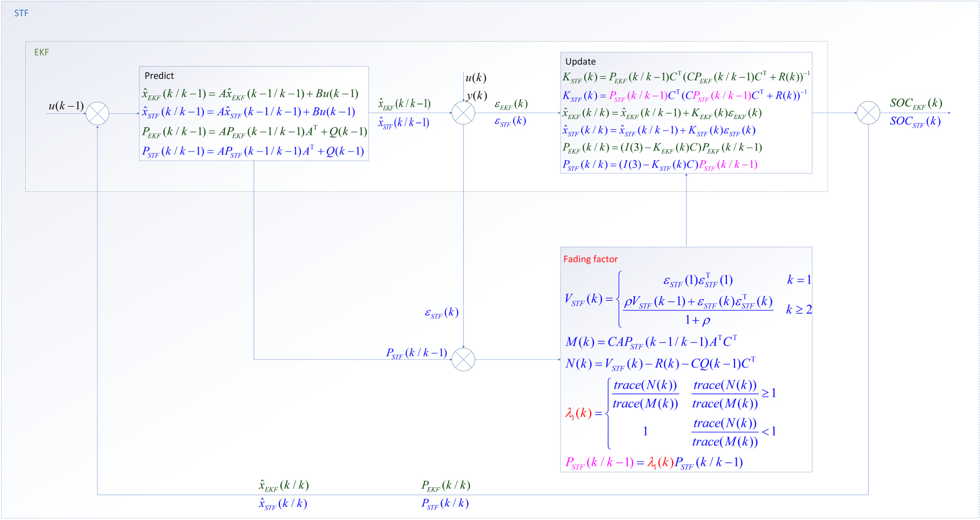
Task: Click the blue x̂_STF(k/k-1) equation in Predict
Action: tap(249, 112)
